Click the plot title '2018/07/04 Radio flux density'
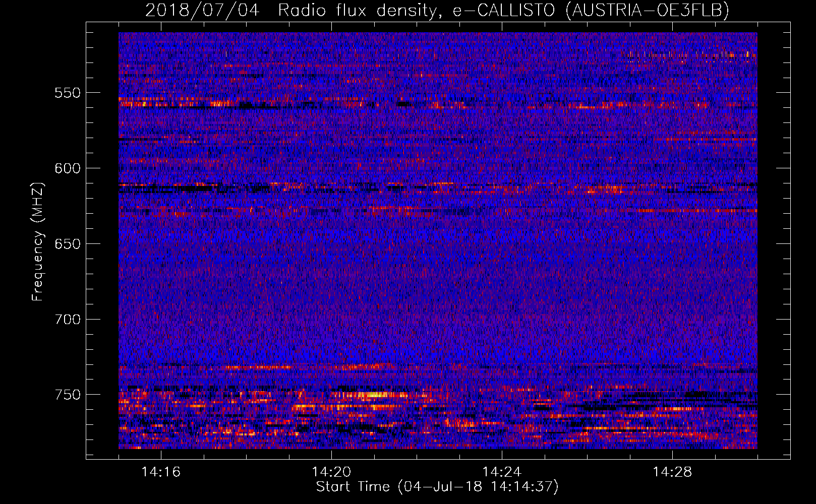This screenshot has height=504, width=816. pos(437,10)
